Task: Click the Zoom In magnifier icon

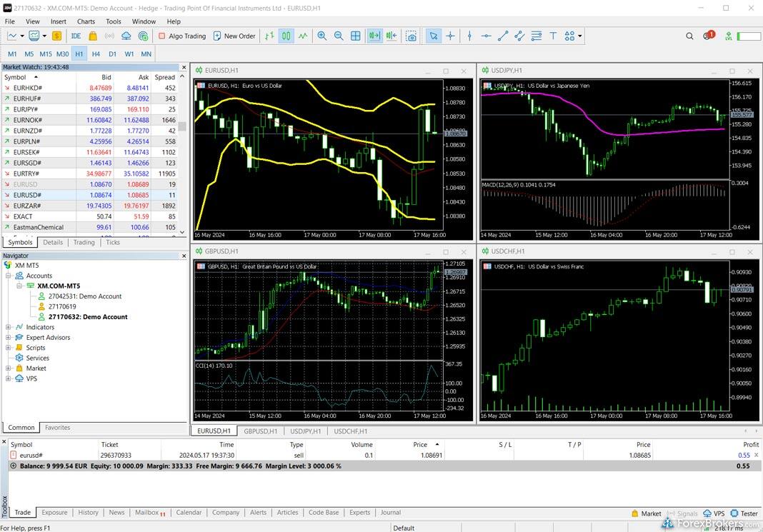Action: coord(322,36)
